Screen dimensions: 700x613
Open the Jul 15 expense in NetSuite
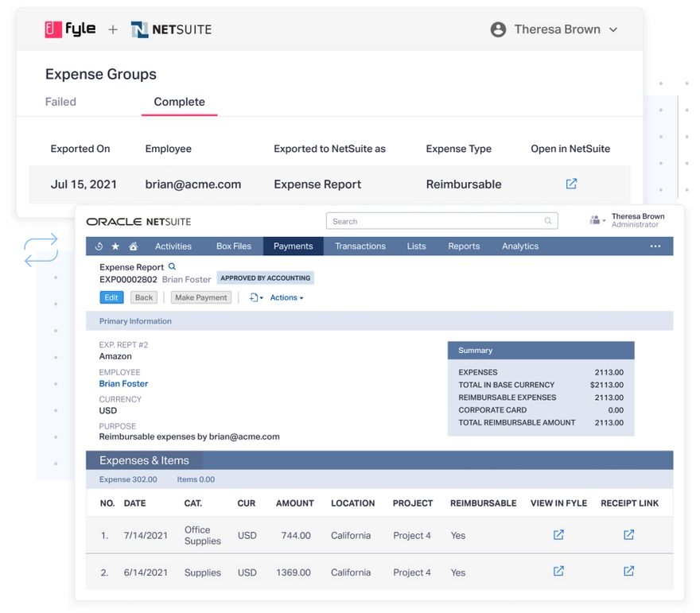(x=571, y=184)
